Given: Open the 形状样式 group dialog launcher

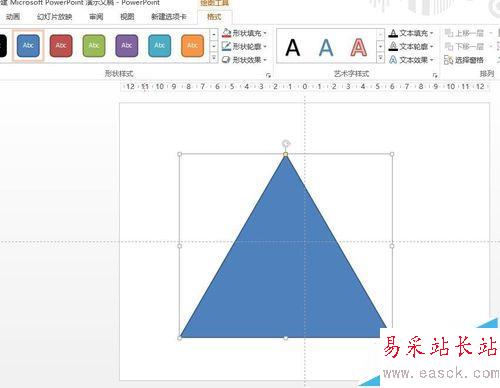Looking at the screenshot, I should point(268,76).
